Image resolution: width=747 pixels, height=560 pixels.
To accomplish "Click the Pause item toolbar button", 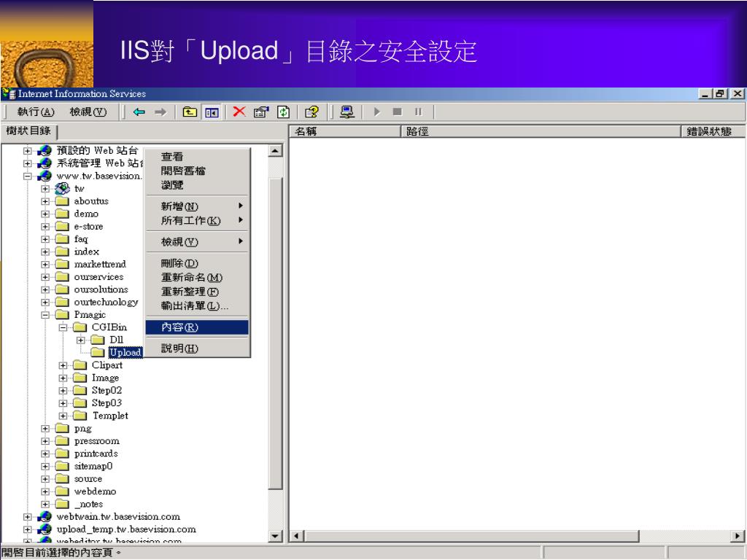I will pyautogui.click(x=418, y=112).
